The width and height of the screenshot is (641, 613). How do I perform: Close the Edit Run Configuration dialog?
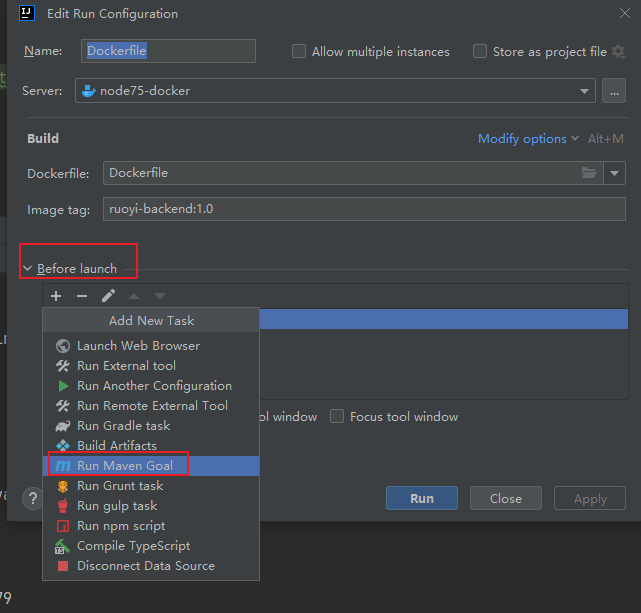[x=625, y=13]
